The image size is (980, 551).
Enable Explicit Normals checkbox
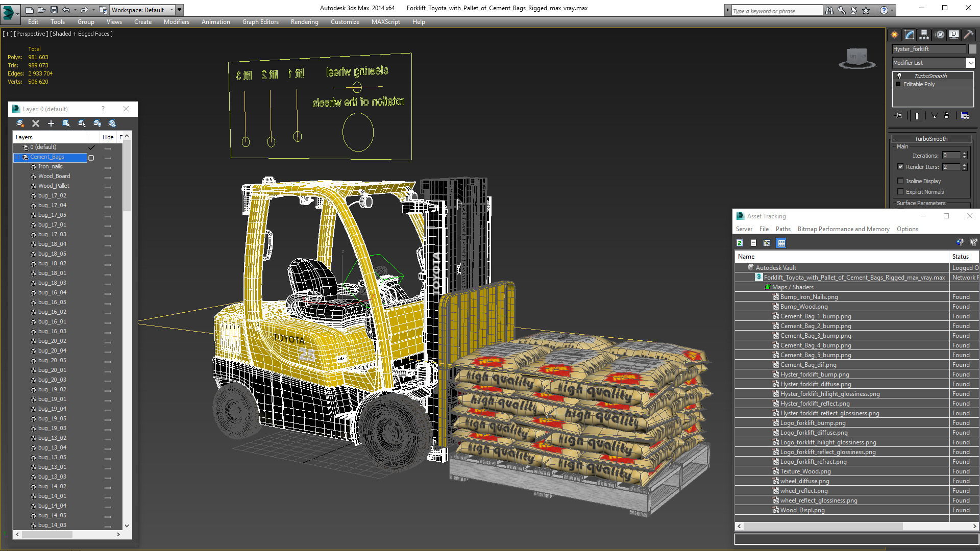(x=900, y=191)
